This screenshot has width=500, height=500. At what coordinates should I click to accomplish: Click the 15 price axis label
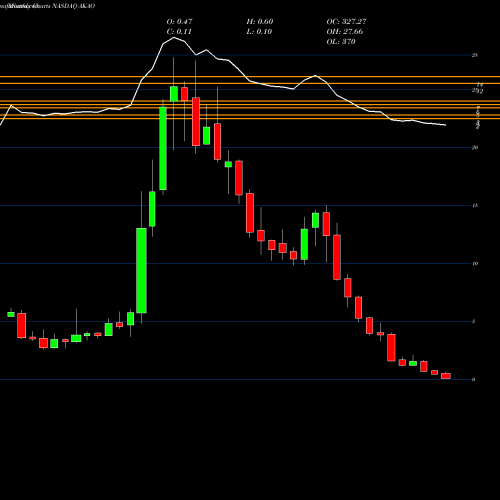click(x=475, y=206)
